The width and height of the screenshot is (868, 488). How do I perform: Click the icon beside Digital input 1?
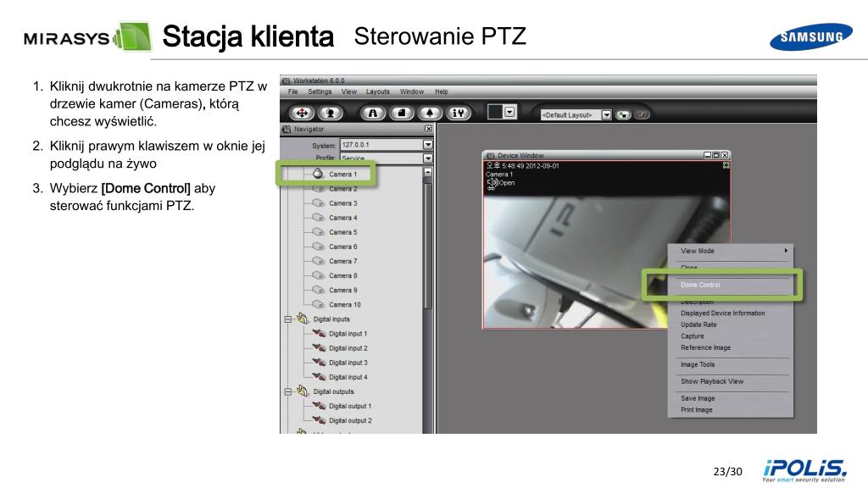coord(319,333)
